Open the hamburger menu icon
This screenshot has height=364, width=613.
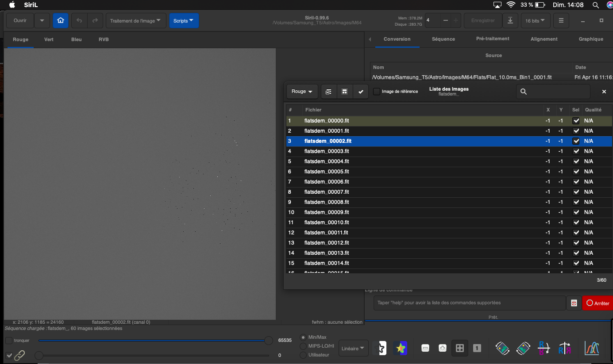(561, 20)
